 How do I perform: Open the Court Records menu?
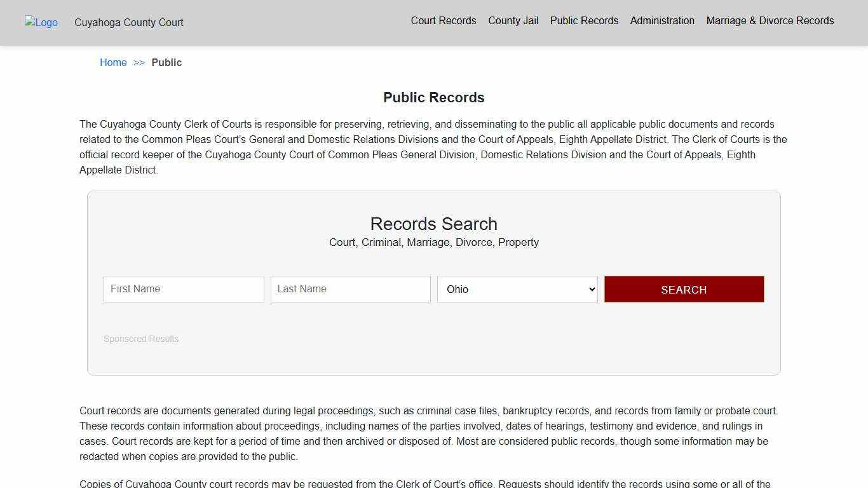click(443, 20)
